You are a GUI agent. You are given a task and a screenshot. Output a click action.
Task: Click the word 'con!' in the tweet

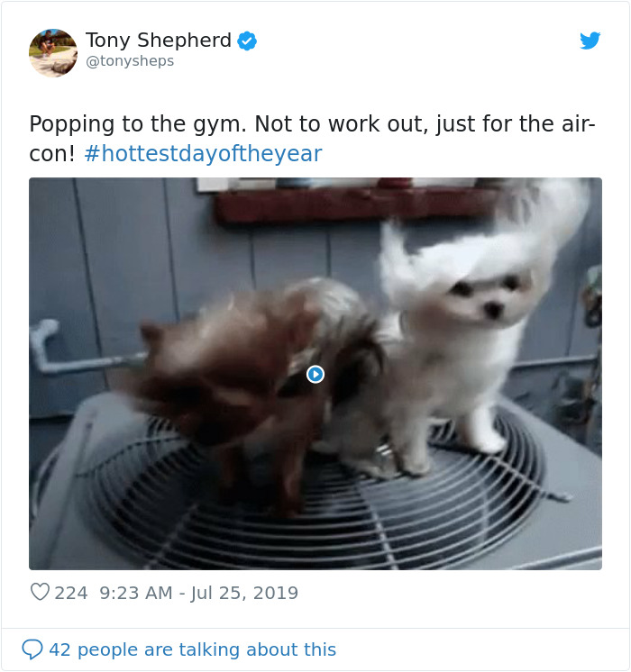tap(52, 153)
